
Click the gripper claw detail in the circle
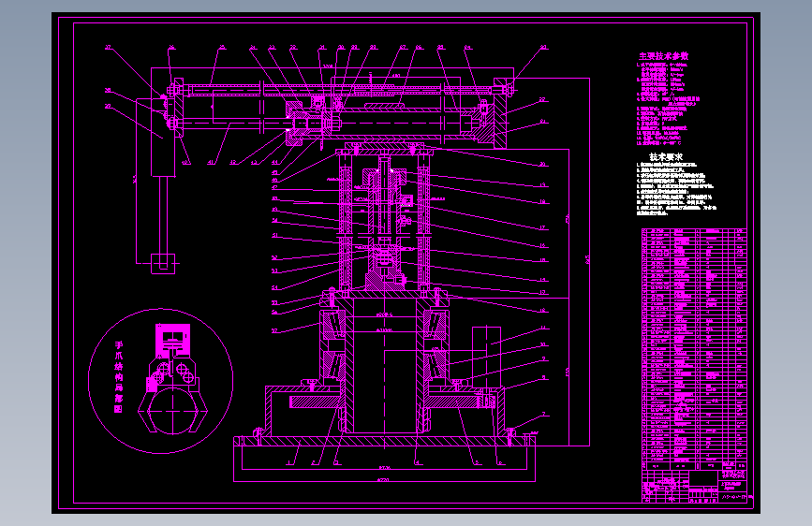(x=173, y=378)
